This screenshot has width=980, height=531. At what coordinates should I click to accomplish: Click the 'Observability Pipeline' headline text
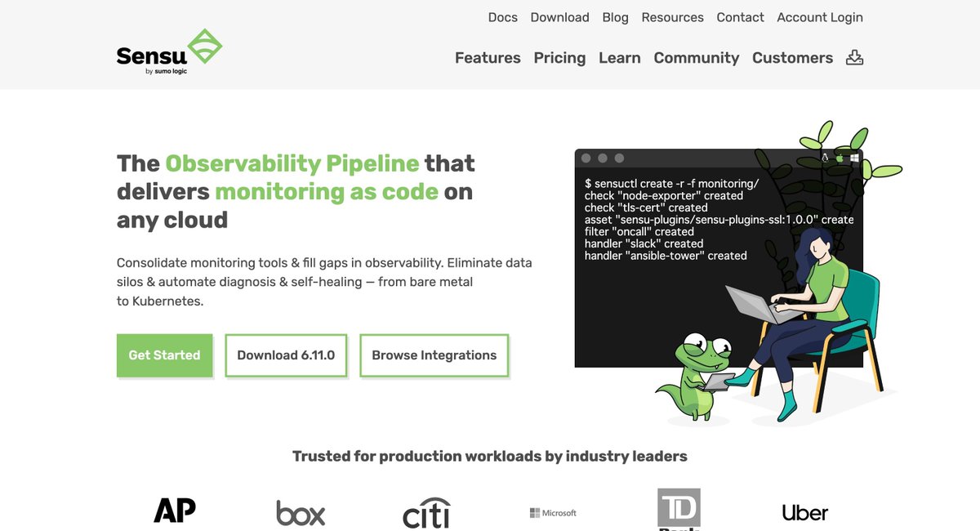(292, 163)
